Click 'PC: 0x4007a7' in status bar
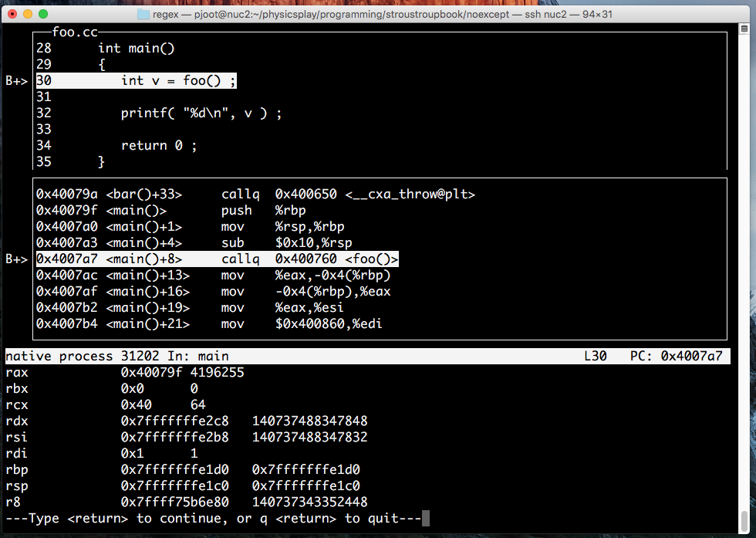Screen dimensions: 756x538 point(677,356)
